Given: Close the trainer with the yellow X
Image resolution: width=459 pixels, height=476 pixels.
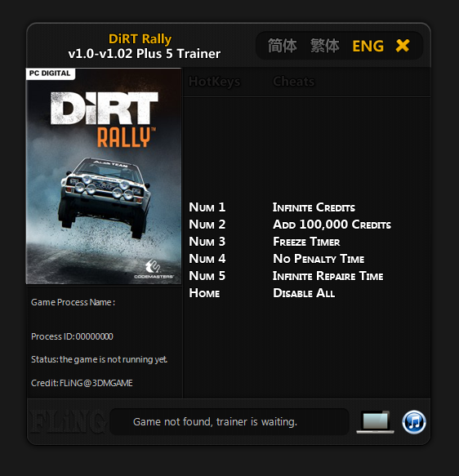Looking at the screenshot, I should pyautogui.click(x=403, y=46).
